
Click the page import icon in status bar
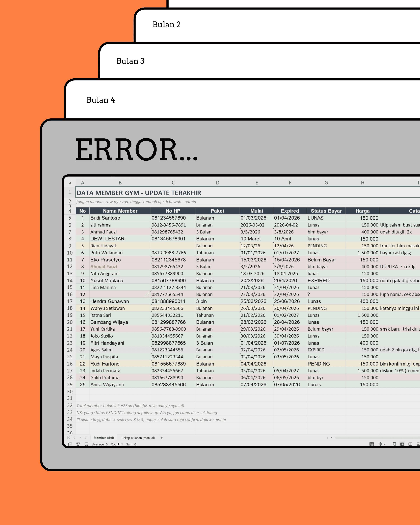394,444
